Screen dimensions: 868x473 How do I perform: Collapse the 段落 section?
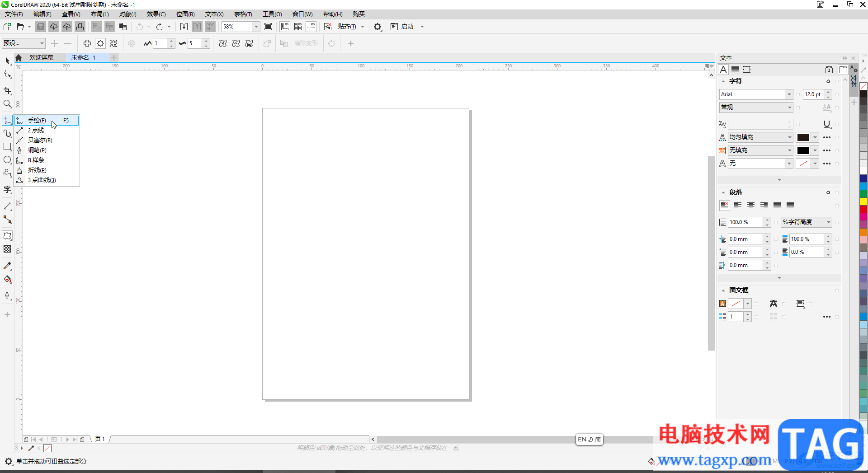click(x=723, y=192)
